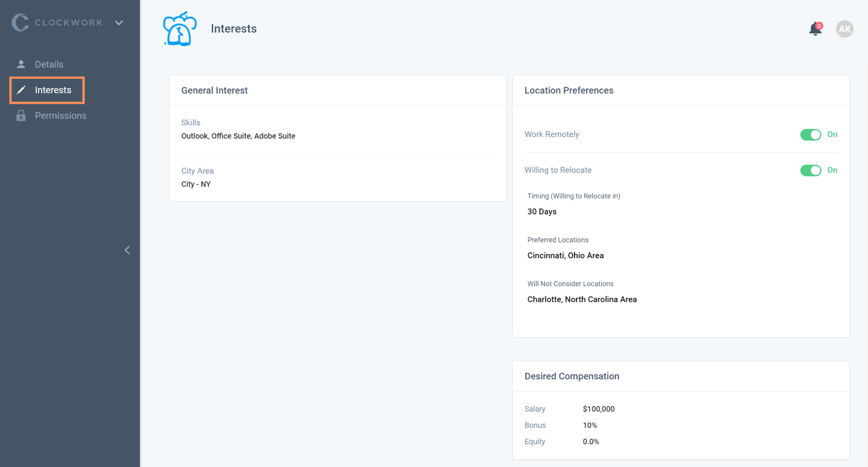Open the notifications bell
The height and width of the screenshot is (467, 868).
(x=815, y=29)
